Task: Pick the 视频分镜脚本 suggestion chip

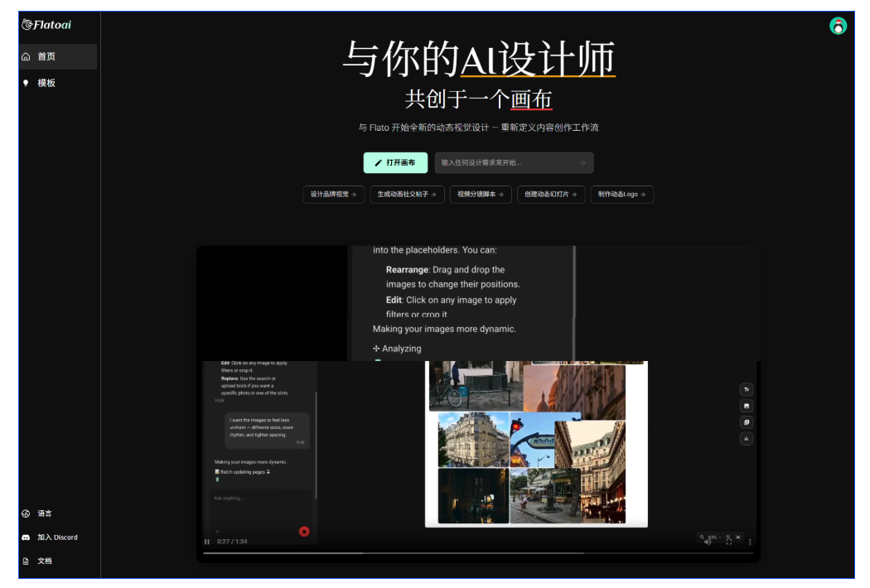Action: click(x=481, y=195)
